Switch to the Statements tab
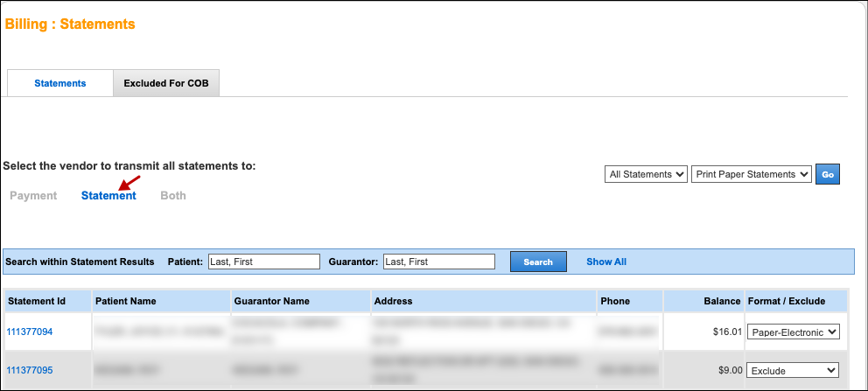This screenshot has height=391, width=868. coord(59,83)
